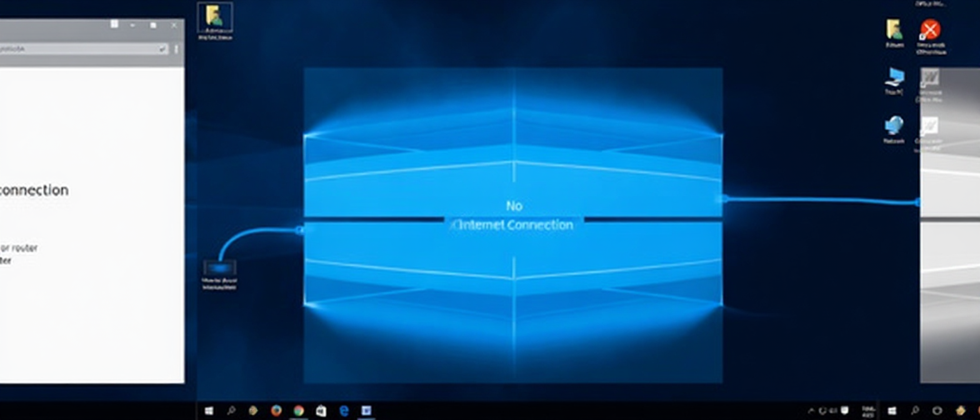
Task: Open Start on the second, right-hand taskbar
Action: coord(891,411)
